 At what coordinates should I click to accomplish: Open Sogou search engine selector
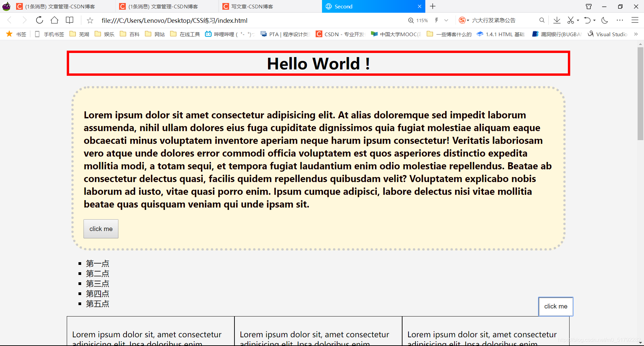pyautogui.click(x=464, y=20)
